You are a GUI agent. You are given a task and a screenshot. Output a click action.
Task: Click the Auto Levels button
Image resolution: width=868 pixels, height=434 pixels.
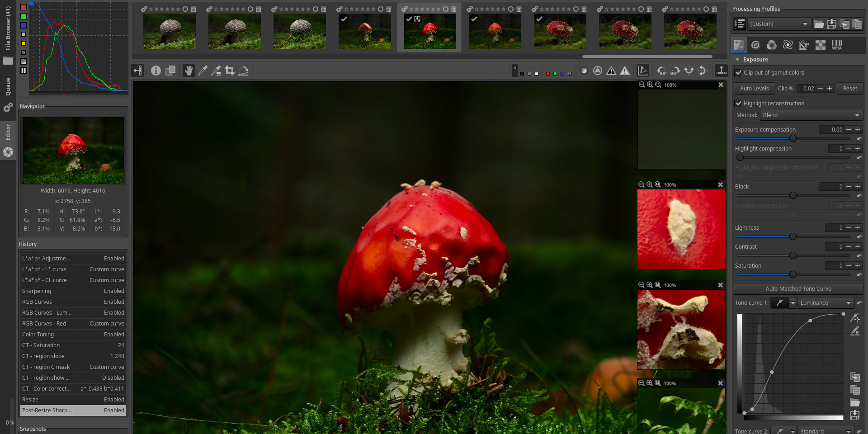click(754, 89)
